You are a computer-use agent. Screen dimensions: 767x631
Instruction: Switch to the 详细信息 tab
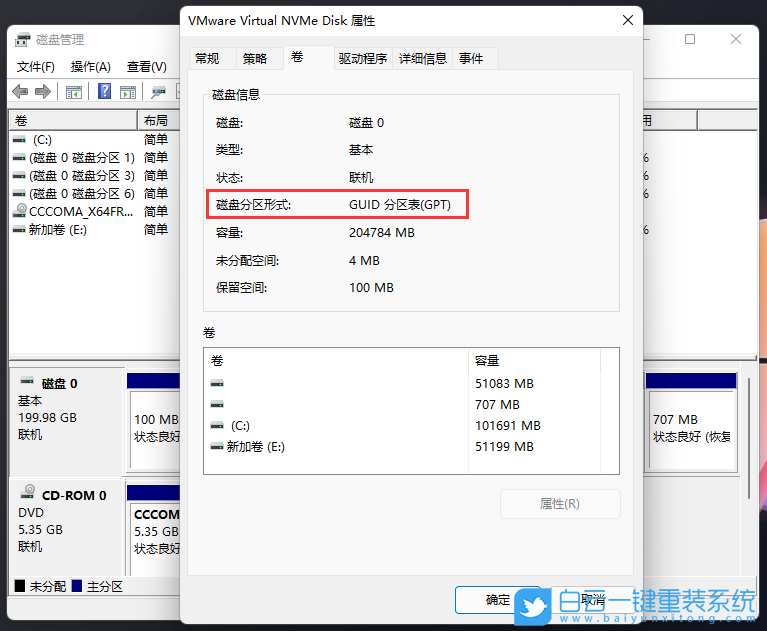coord(423,59)
